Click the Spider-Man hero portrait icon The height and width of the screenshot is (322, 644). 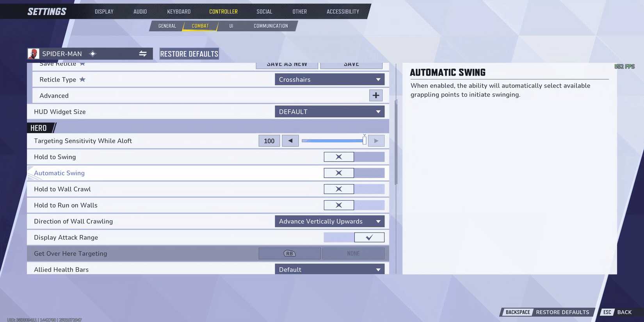click(x=34, y=54)
